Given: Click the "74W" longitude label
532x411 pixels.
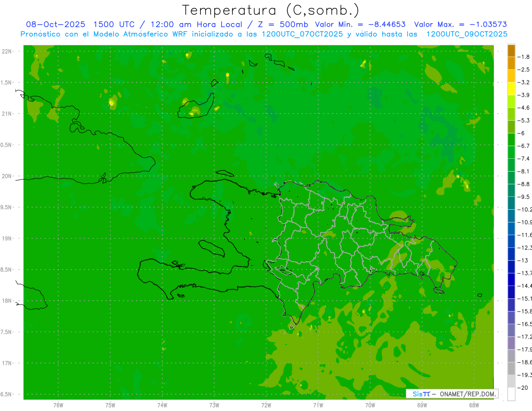Looking at the screenshot, I should pos(162,405).
